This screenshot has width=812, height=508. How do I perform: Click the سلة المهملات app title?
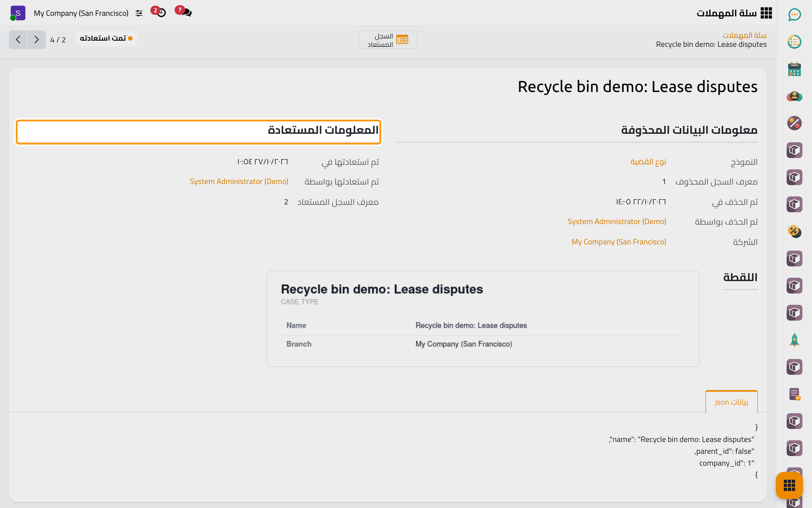tap(727, 13)
